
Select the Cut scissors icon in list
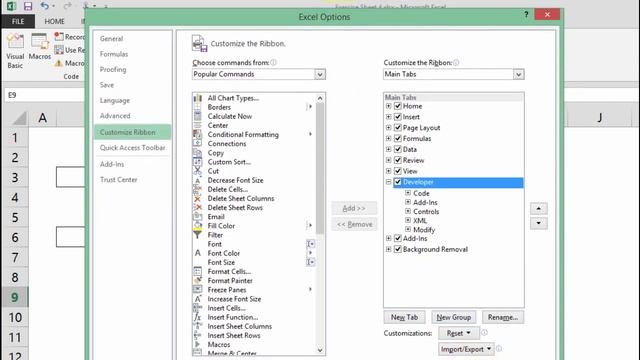(198, 171)
